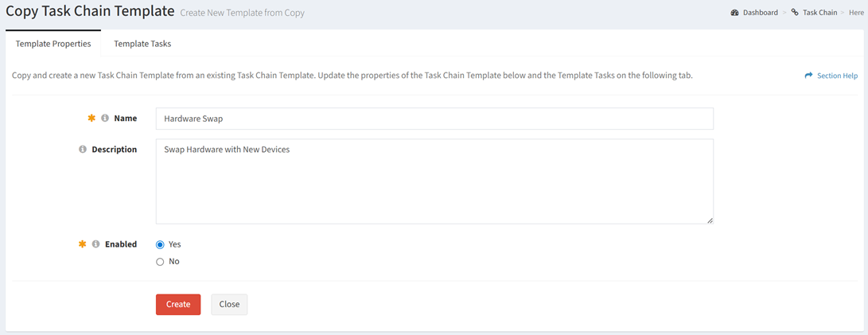Click the orange required asterisk beside Enabled
This screenshot has width=868, height=335.
pyautogui.click(x=83, y=243)
